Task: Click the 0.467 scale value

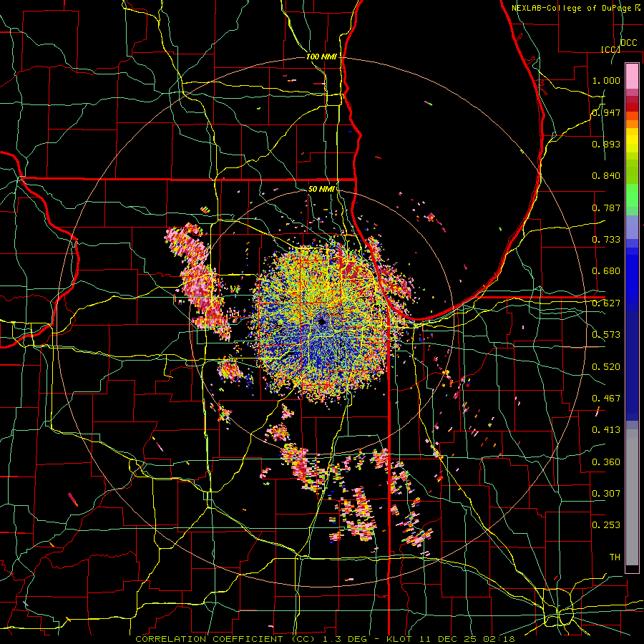Action: coord(606,399)
